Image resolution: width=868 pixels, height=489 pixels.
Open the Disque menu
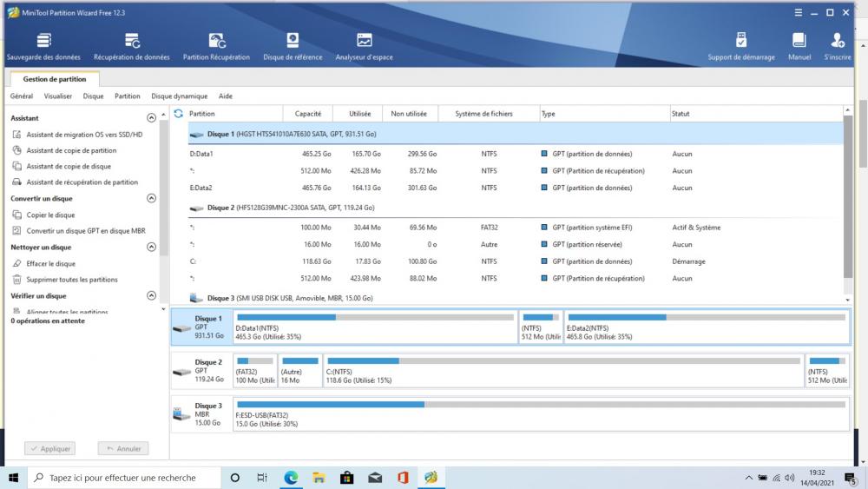click(93, 96)
